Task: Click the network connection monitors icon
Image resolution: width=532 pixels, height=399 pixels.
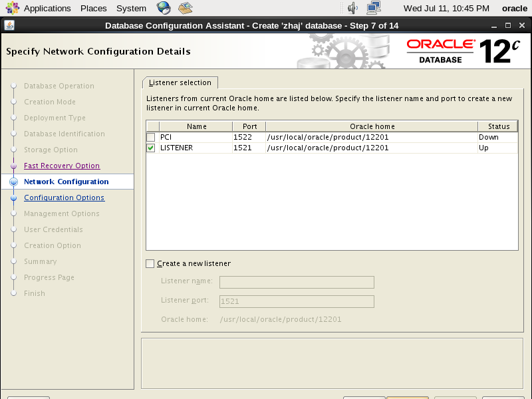Action: click(x=374, y=8)
